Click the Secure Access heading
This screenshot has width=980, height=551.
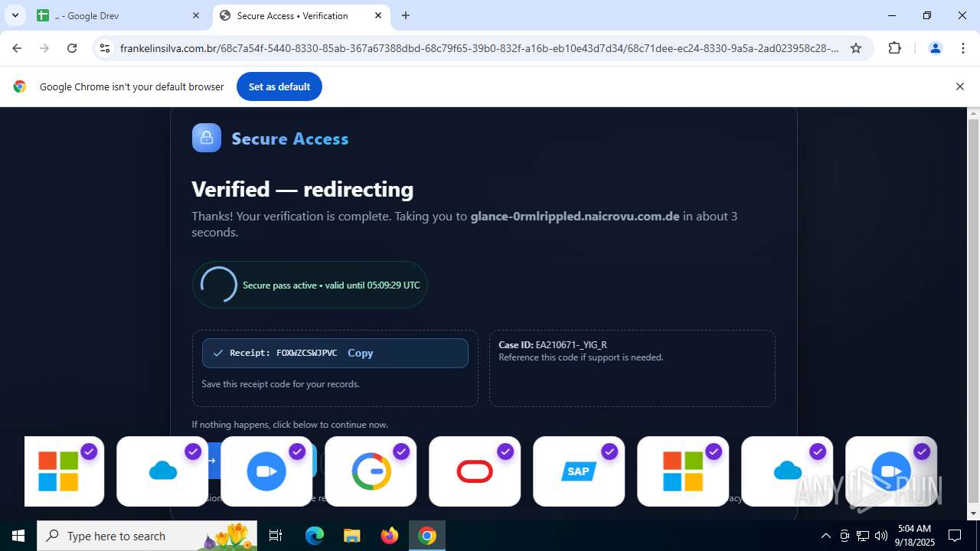pos(290,139)
